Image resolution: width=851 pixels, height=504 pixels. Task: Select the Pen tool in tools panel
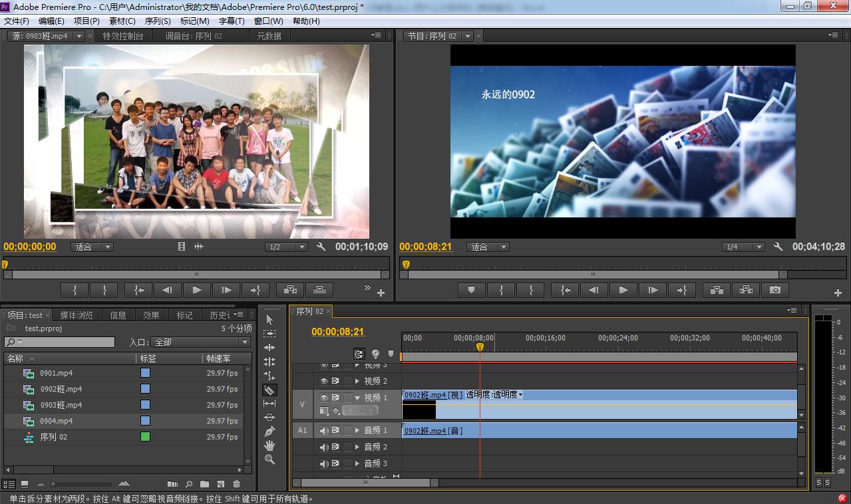pos(269,431)
